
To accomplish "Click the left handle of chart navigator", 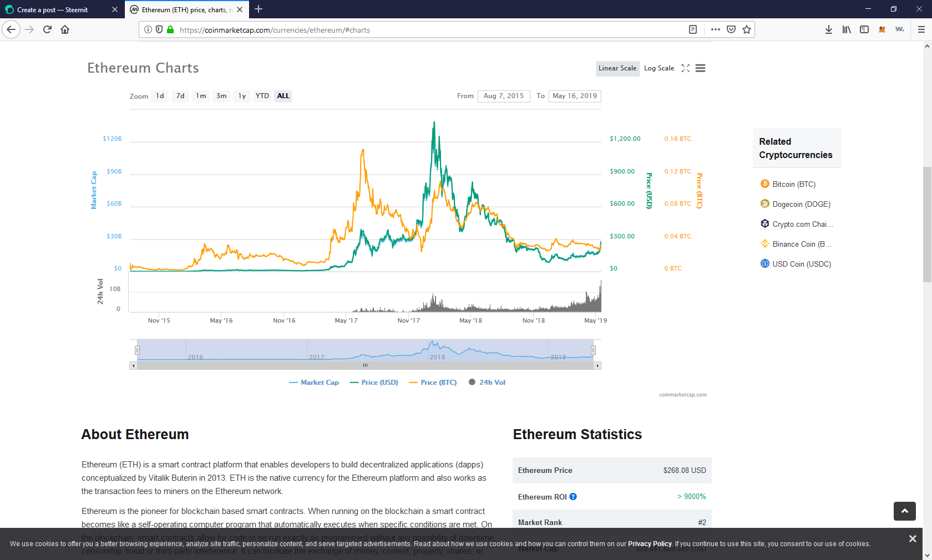I will click(x=137, y=350).
